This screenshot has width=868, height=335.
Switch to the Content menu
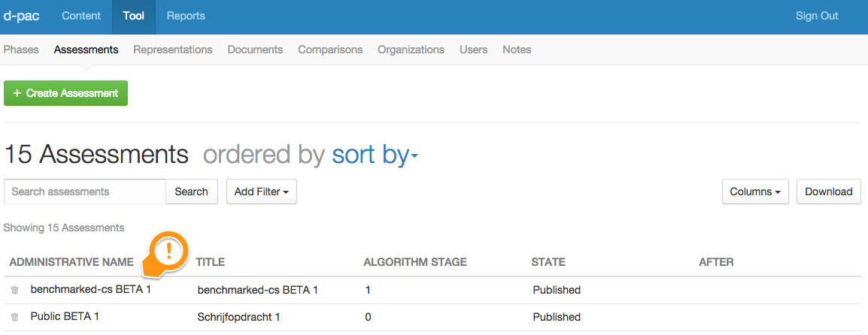tap(81, 16)
